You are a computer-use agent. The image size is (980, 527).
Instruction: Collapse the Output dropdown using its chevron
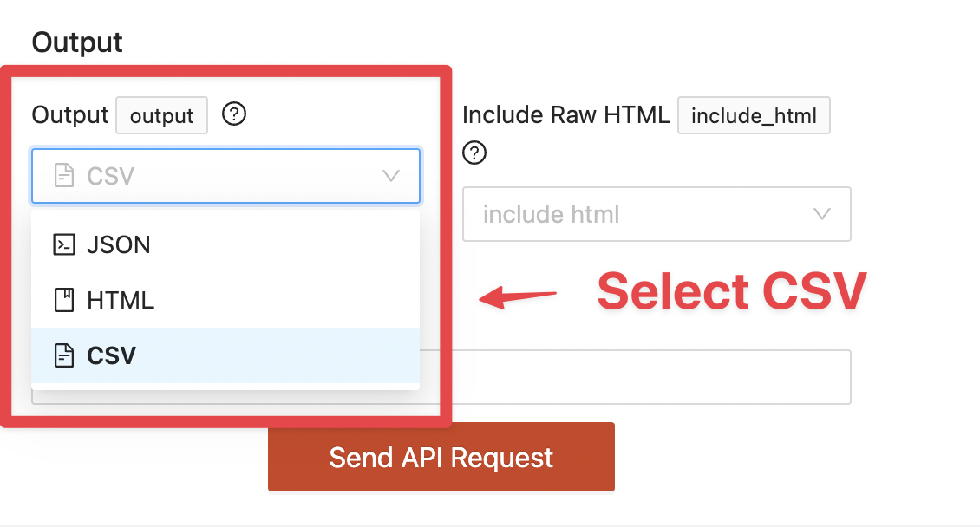(x=391, y=176)
